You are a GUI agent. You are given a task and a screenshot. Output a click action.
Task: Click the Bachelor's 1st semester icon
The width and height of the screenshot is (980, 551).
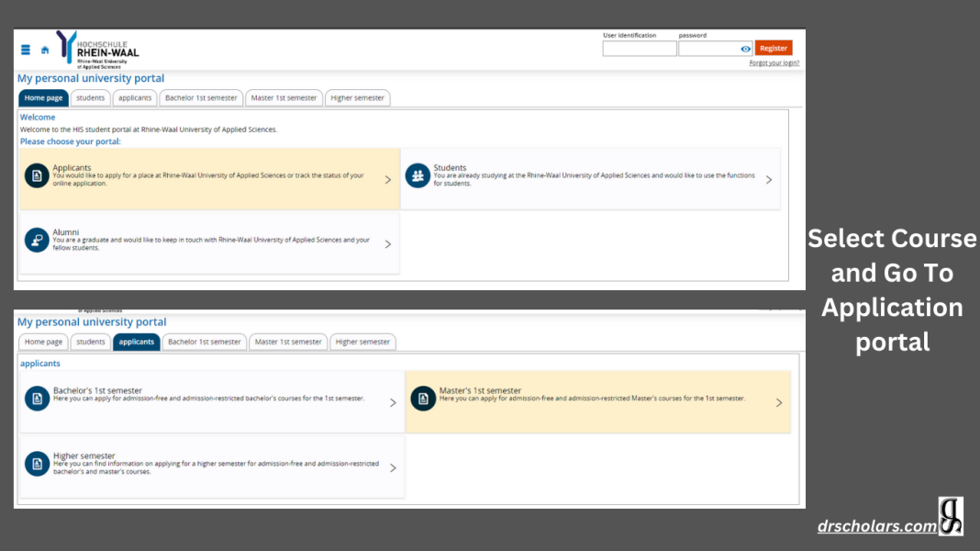37,399
